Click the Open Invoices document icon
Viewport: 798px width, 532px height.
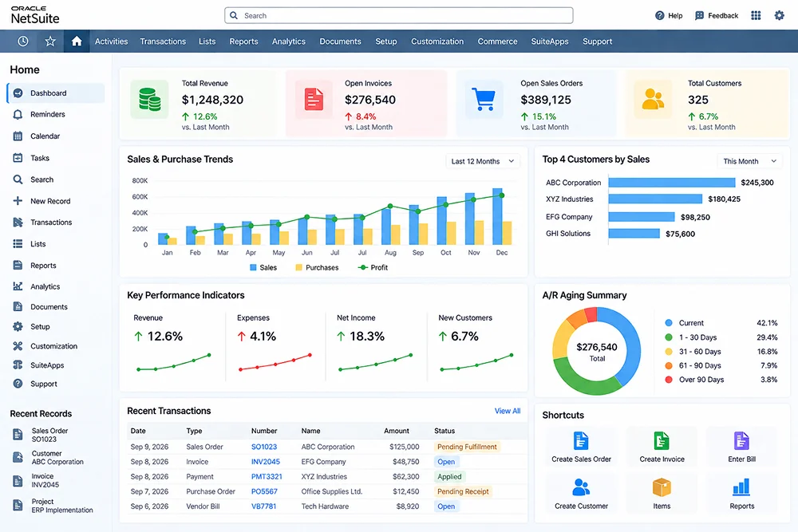click(314, 100)
